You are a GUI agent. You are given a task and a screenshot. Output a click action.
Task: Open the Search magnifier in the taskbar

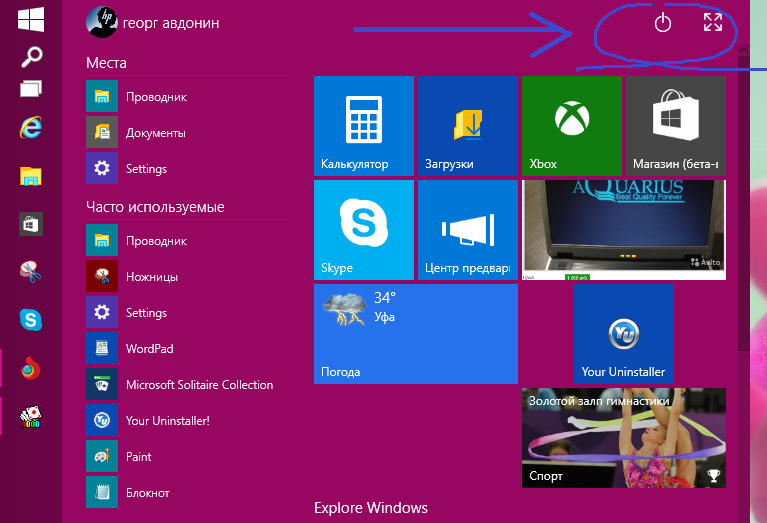[x=31, y=57]
